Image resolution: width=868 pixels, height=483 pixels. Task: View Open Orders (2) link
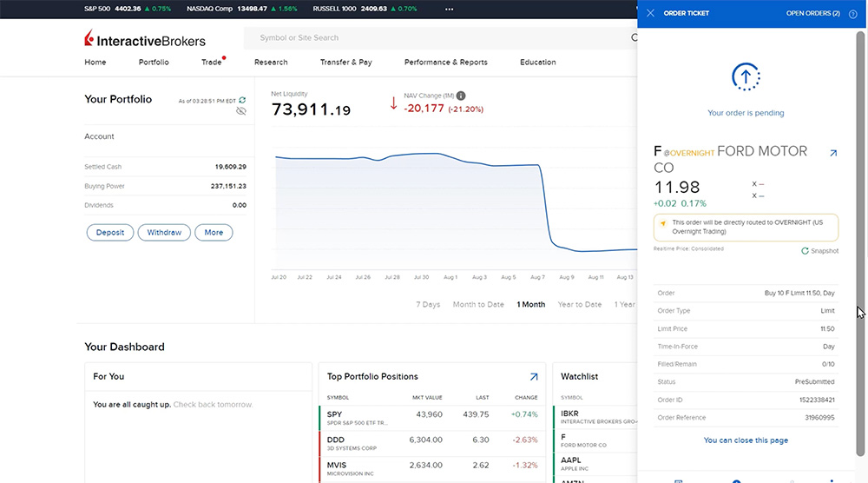click(x=812, y=14)
